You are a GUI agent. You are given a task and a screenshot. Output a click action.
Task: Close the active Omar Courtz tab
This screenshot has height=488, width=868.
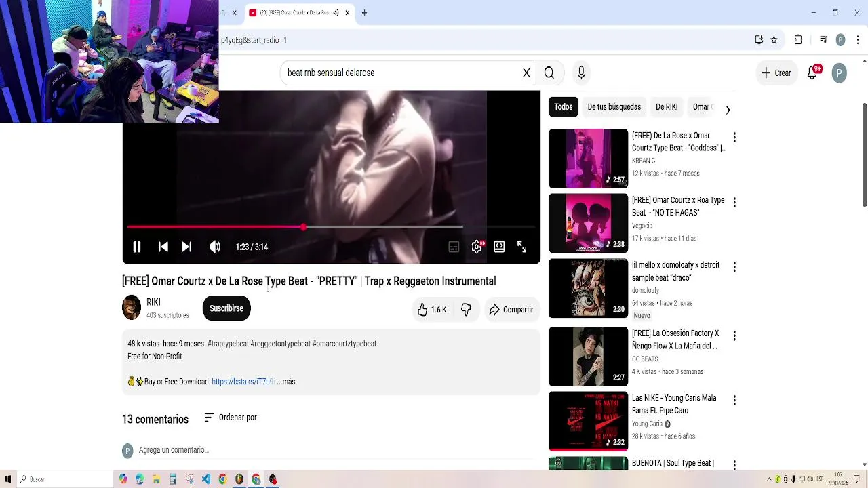[348, 13]
